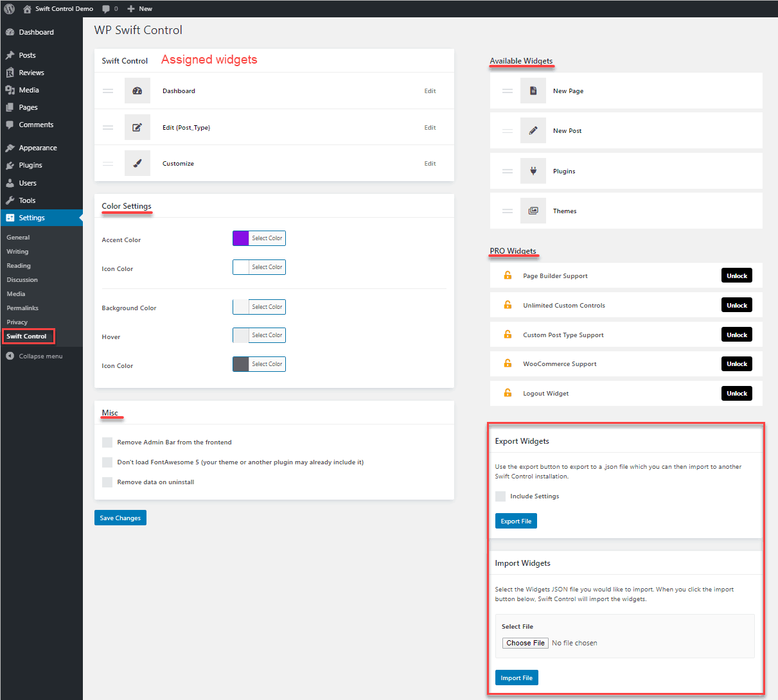The image size is (778, 700).
Task: Click the Customize paintbrush widget icon
Action: (x=137, y=163)
